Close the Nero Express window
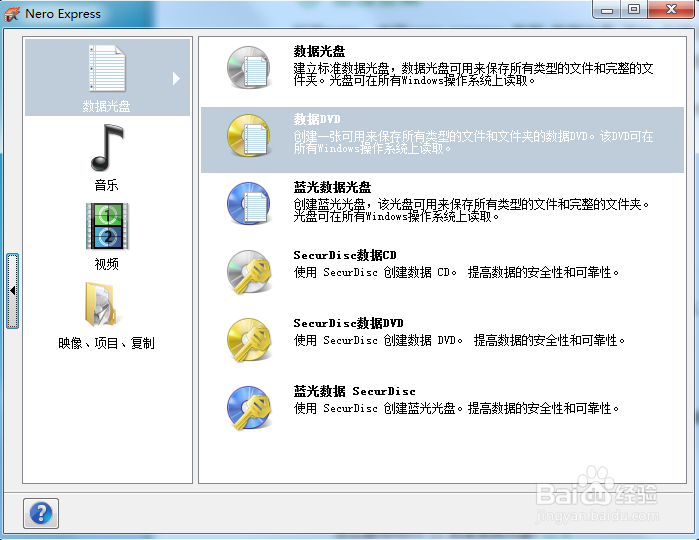The image size is (699, 540). (671, 9)
